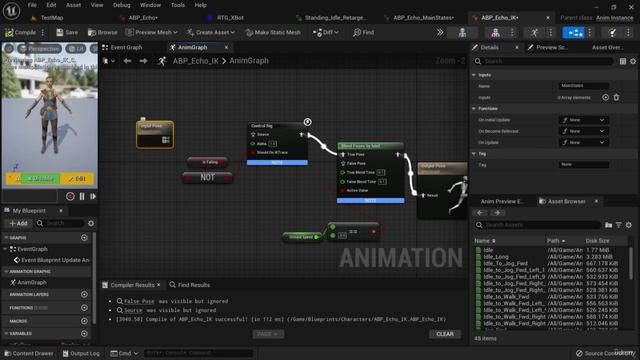Compile the animation blueprint
Screen dimensions: 640x360
[20, 32]
